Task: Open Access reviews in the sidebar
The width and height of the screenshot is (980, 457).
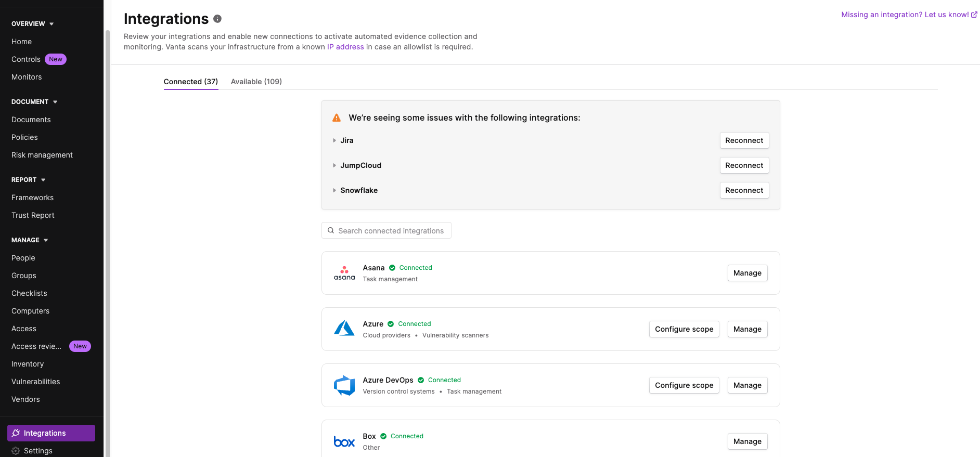Action: coord(36,346)
